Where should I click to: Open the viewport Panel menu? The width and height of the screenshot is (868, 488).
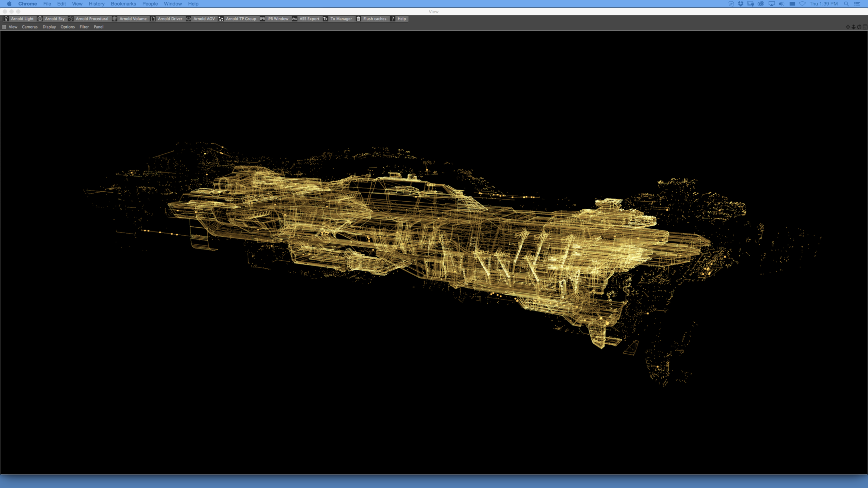coord(98,27)
